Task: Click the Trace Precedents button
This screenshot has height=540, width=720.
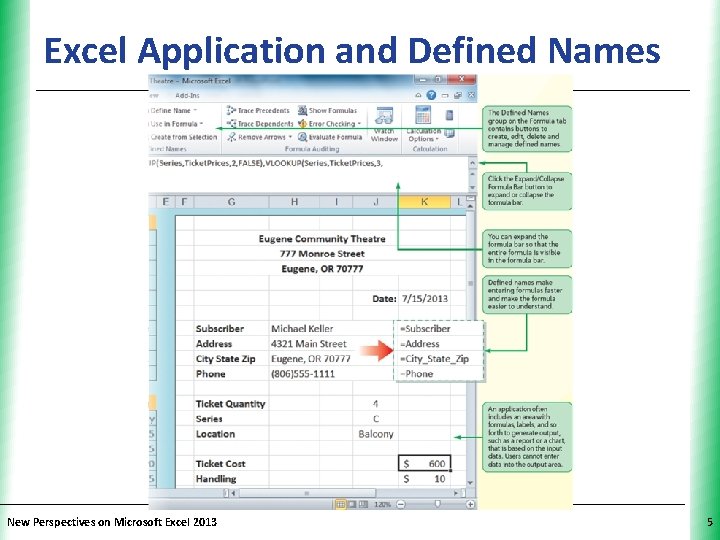Action: tap(258, 111)
